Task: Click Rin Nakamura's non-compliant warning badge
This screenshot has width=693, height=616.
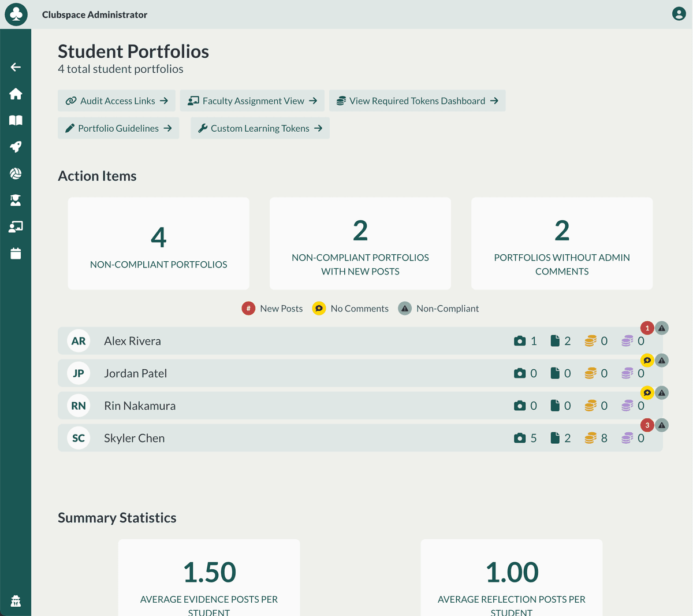Action: [x=662, y=393]
